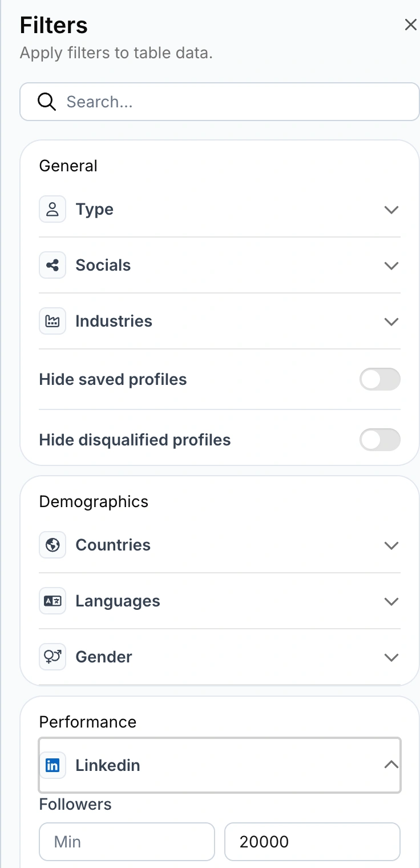Screen dimensions: 420x868
Task: Toggle Hide saved profiles switch
Action: (x=379, y=379)
